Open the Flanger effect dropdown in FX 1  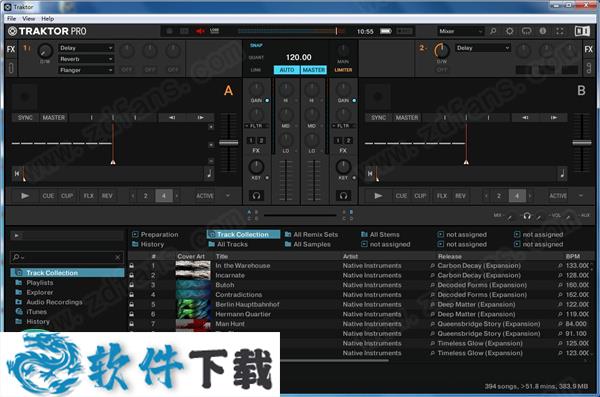[x=86, y=70]
